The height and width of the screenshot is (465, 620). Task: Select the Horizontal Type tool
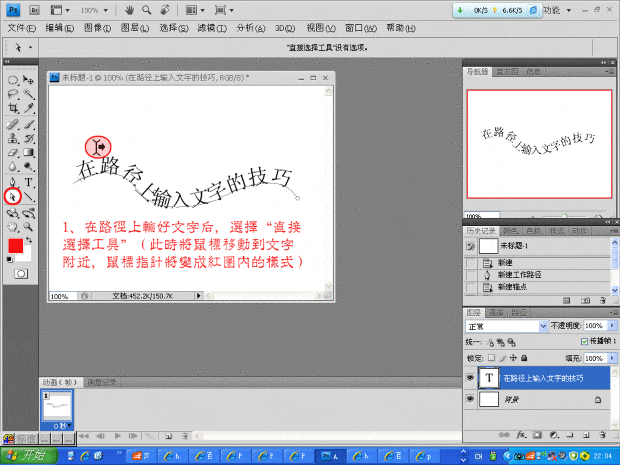[29, 181]
